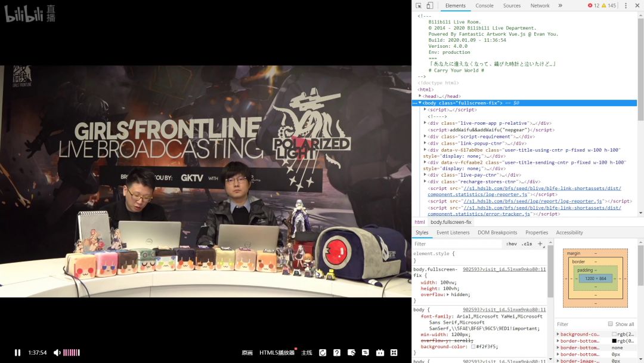Open the 原画 quality selector

pyautogui.click(x=247, y=353)
